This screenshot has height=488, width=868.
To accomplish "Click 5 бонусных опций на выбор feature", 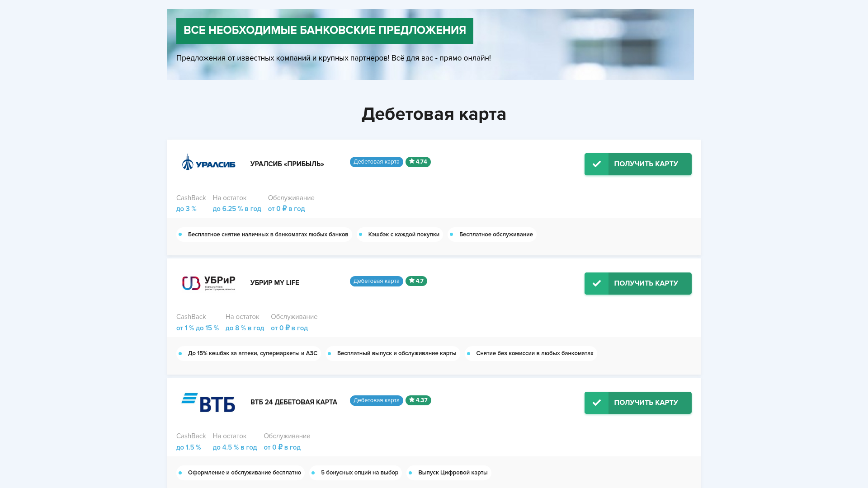I will pos(356,473).
